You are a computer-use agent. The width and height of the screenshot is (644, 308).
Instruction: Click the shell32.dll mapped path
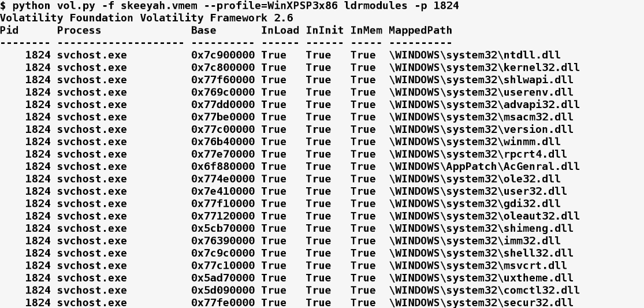click(x=481, y=253)
